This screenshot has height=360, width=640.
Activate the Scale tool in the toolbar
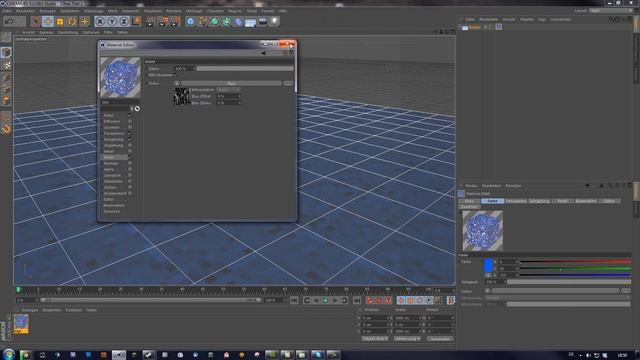coord(60,21)
